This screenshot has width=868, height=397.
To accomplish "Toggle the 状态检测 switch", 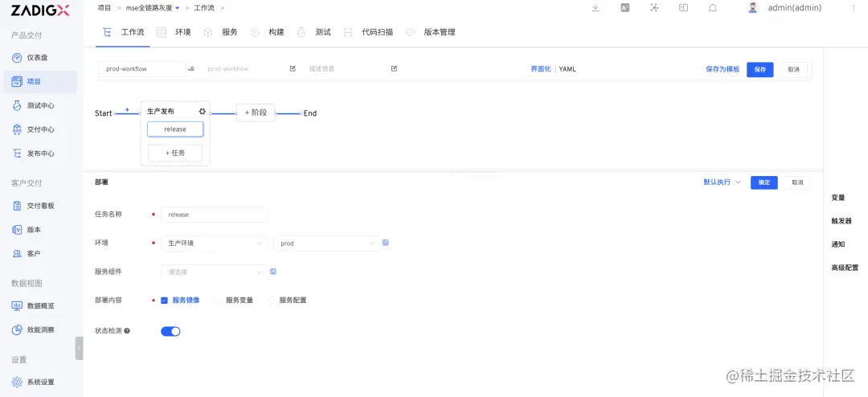I will click(170, 331).
